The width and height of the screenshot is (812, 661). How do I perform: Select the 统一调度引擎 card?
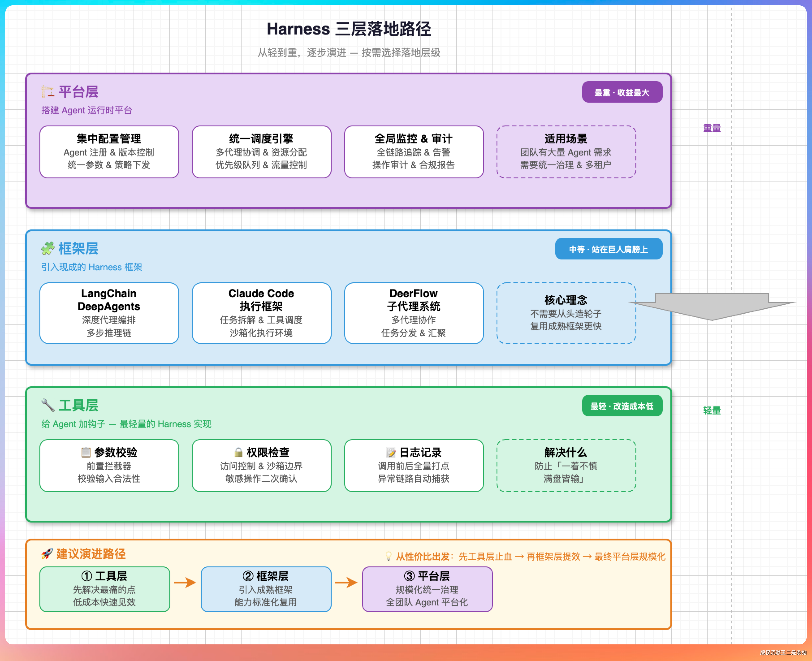261,152
